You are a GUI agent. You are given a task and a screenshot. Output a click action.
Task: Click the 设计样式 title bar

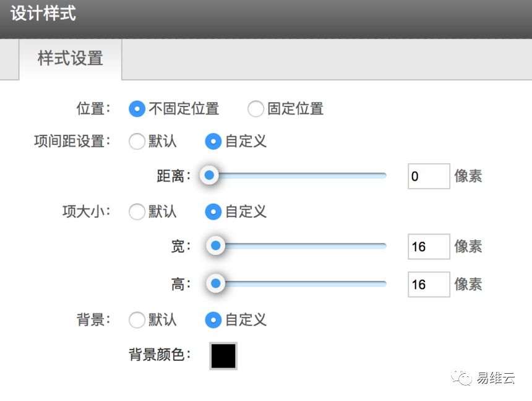(x=266, y=19)
